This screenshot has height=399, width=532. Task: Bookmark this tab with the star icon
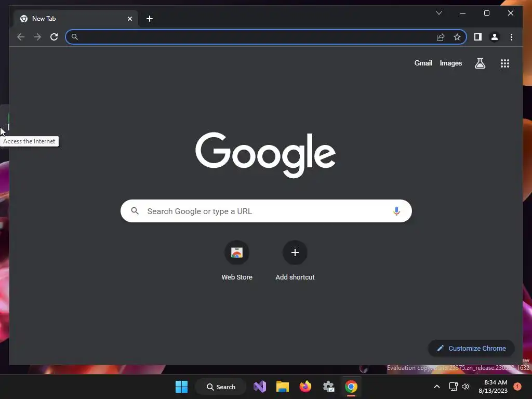tap(457, 37)
